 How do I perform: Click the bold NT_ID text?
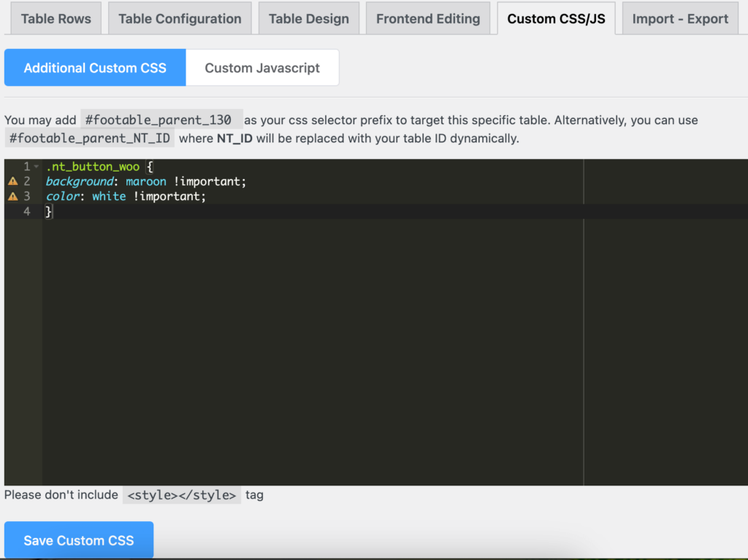click(234, 138)
